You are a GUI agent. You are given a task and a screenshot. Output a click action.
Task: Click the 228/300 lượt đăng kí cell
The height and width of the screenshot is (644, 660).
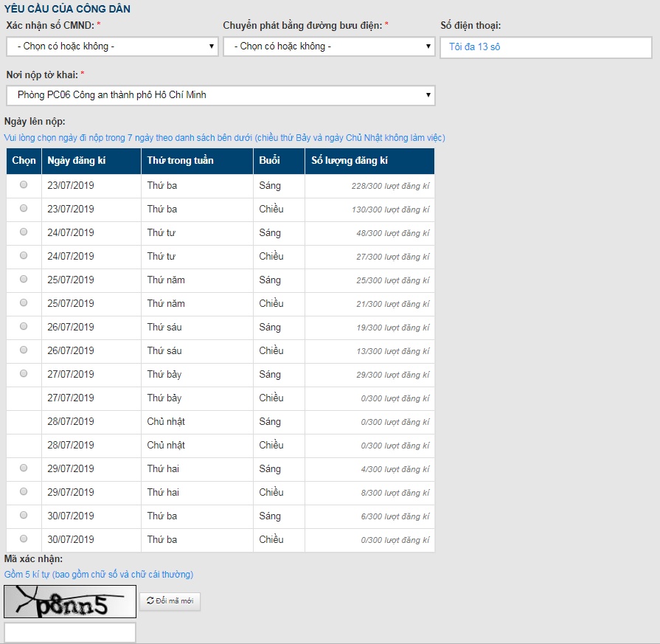[369, 186]
